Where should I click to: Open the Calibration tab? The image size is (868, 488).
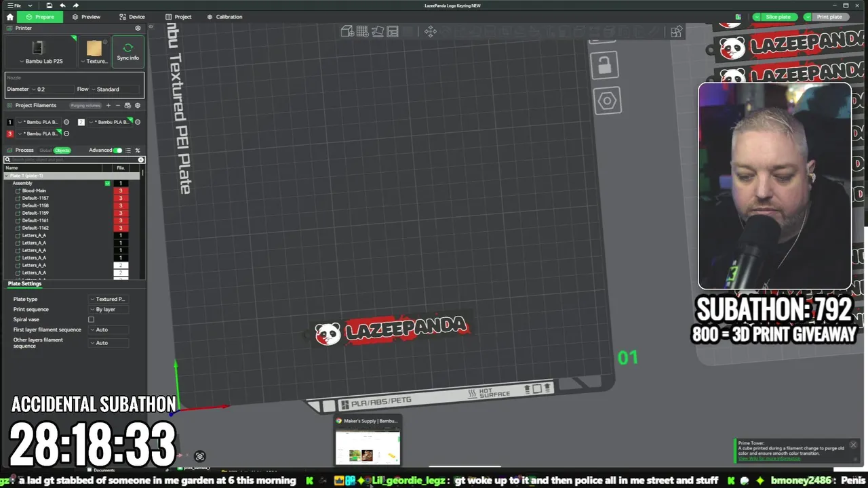(224, 17)
